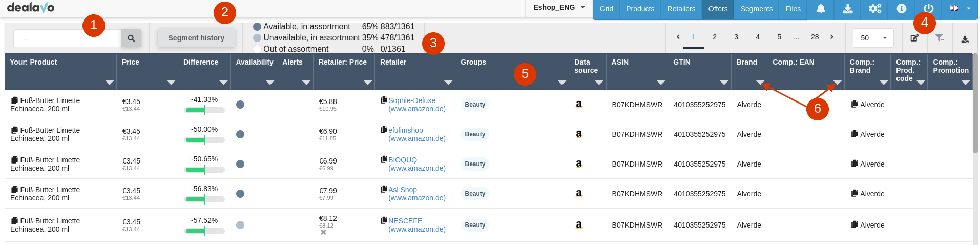Open Retailer column filter arrow
This screenshot has height=245, width=980.
pyautogui.click(x=448, y=82)
